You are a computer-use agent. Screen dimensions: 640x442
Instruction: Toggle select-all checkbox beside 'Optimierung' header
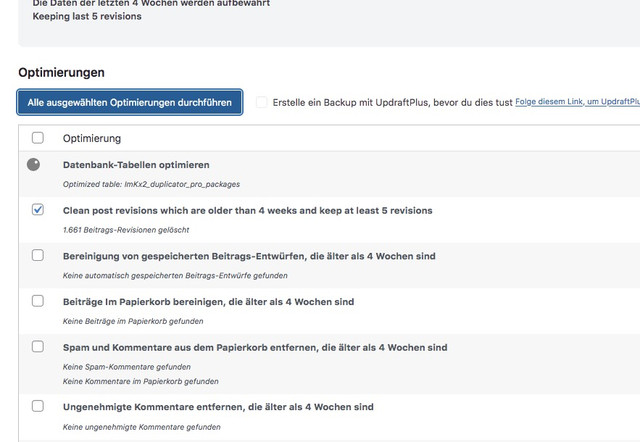click(38, 138)
